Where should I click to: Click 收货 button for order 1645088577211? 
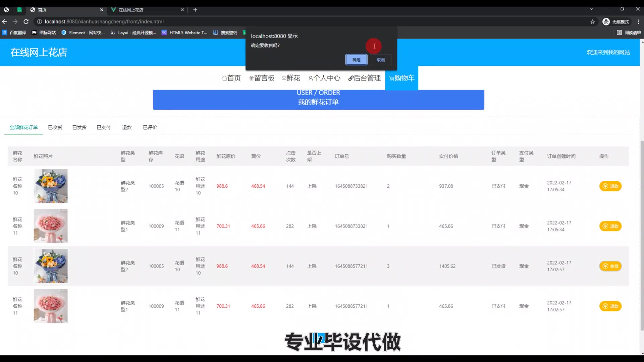tap(610, 266)
